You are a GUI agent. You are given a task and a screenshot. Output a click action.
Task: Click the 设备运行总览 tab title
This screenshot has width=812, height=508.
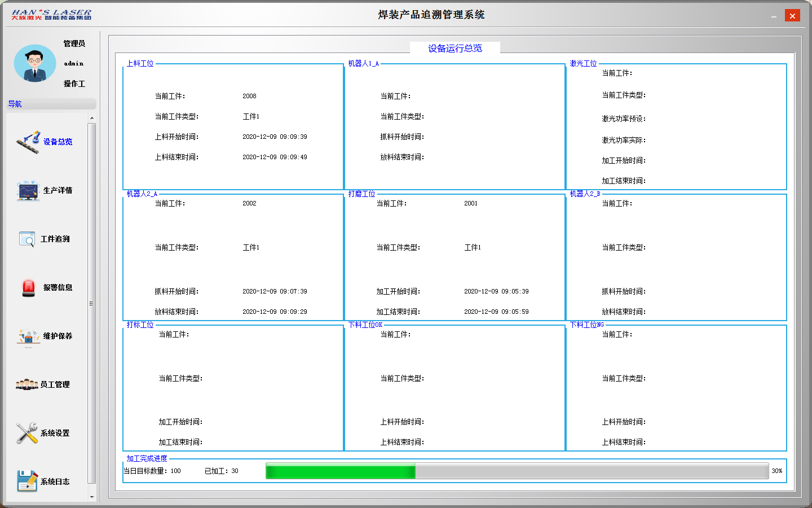point(455,49)
